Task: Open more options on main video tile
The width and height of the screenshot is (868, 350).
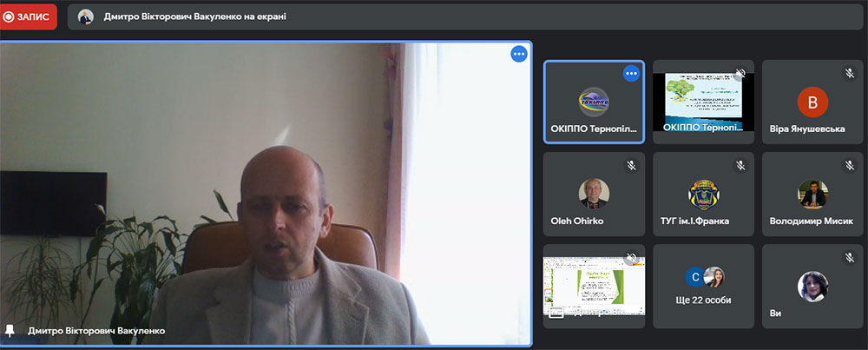Action: (x=518, y=54)
